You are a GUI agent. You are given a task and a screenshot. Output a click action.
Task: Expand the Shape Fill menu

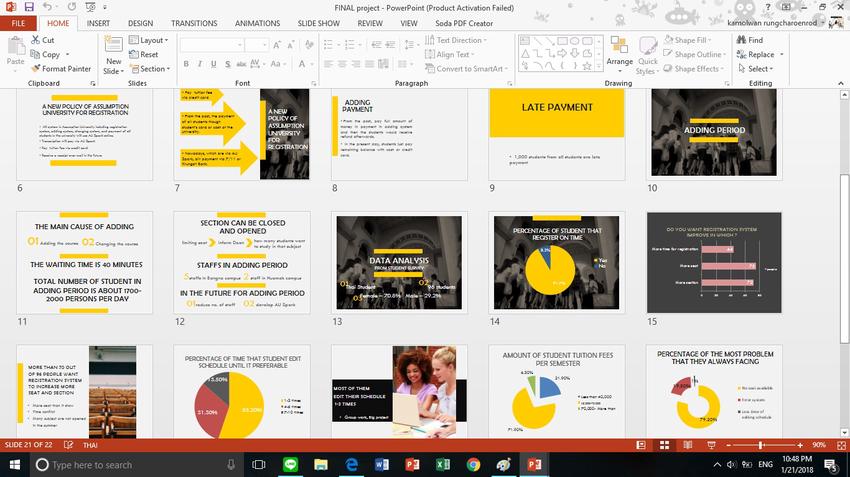[687, 40]
